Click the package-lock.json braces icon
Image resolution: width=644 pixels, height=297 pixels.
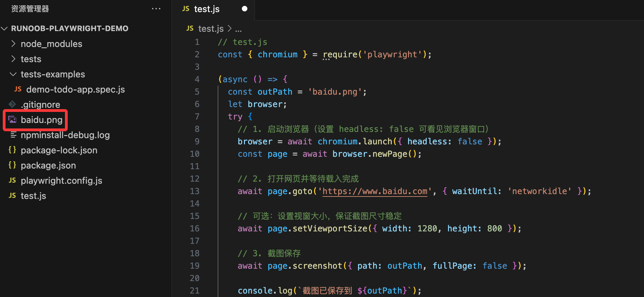point(12,150)
